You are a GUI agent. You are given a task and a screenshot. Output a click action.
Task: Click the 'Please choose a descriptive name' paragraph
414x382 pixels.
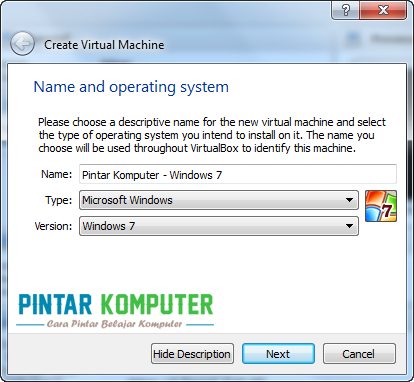pyautogui.click(x=212, y=135)
